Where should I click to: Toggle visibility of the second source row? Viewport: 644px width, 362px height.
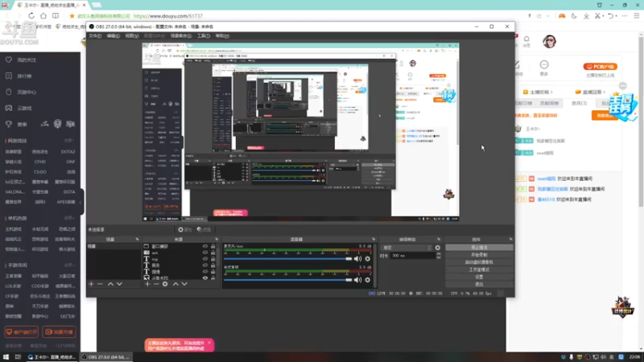[x=205, y=253]
